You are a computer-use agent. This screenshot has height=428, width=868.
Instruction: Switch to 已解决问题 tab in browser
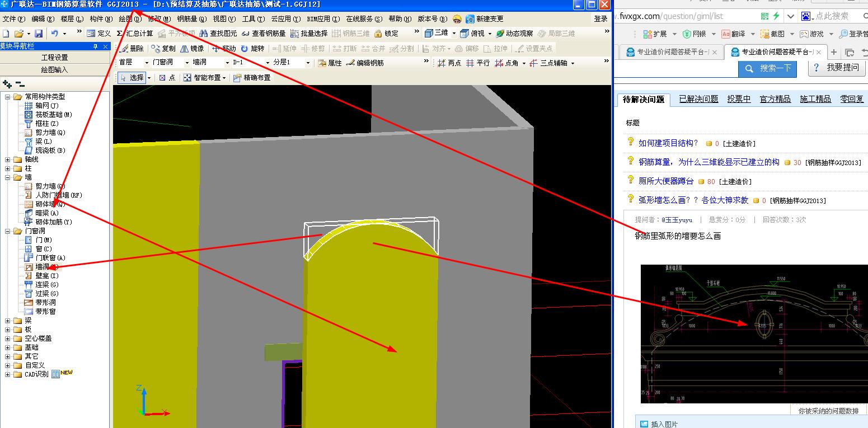click(698, 99)
